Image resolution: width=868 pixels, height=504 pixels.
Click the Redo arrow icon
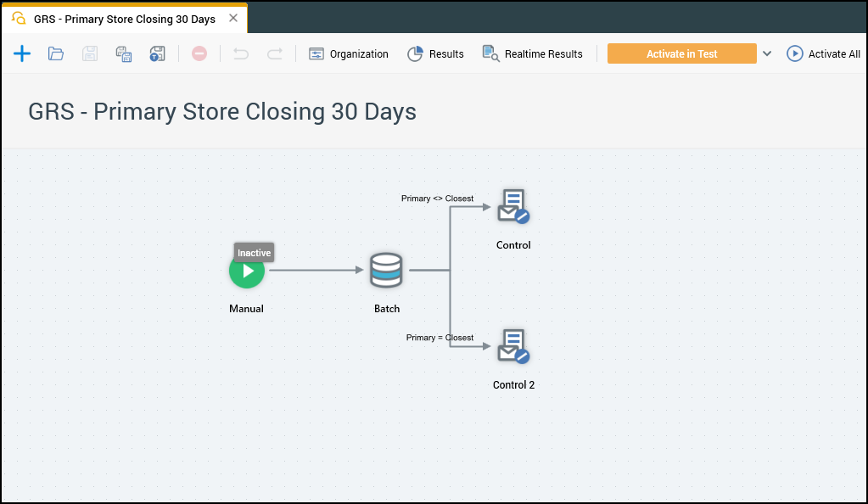(275, 53)
